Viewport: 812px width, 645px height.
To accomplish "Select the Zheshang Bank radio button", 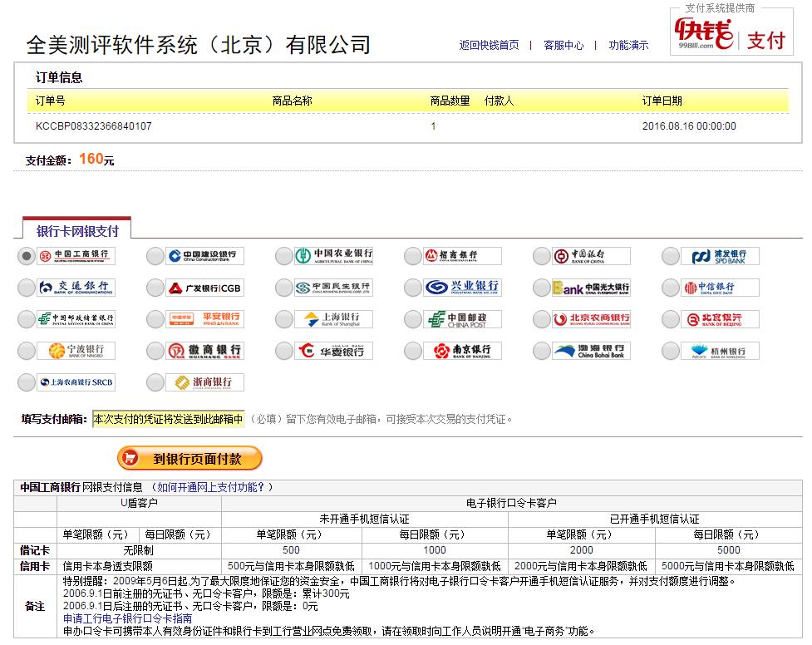I will (155, 382).
